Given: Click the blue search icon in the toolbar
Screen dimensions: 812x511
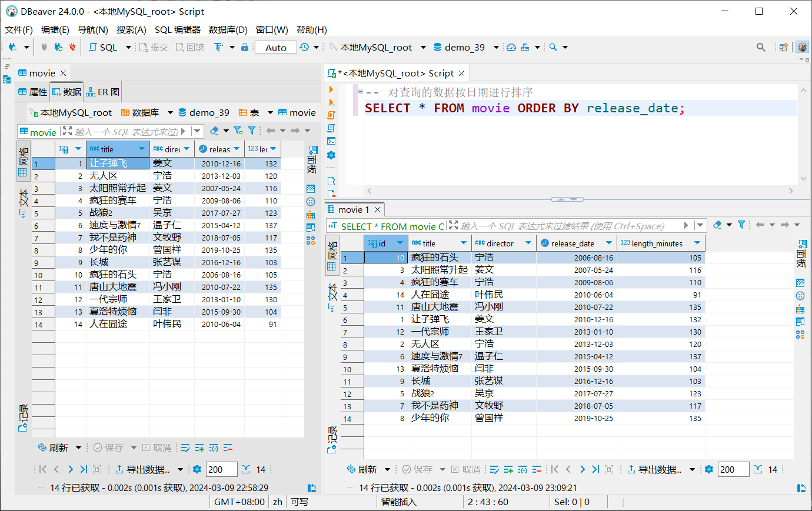Looking at the screenshot, I should (553, 47).
